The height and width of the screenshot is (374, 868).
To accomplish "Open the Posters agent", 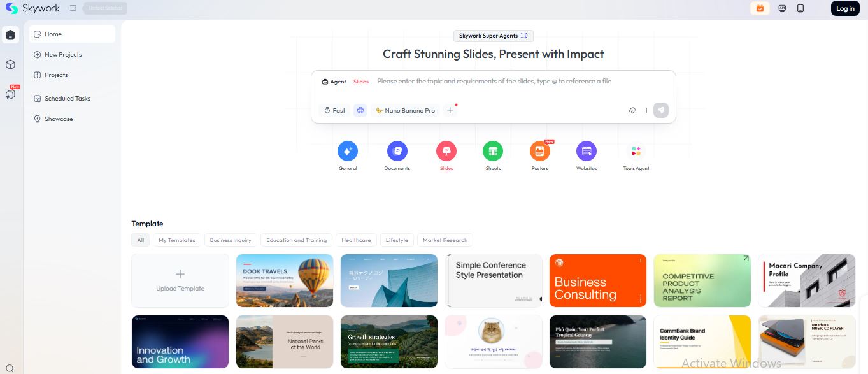I will (539, 152).
